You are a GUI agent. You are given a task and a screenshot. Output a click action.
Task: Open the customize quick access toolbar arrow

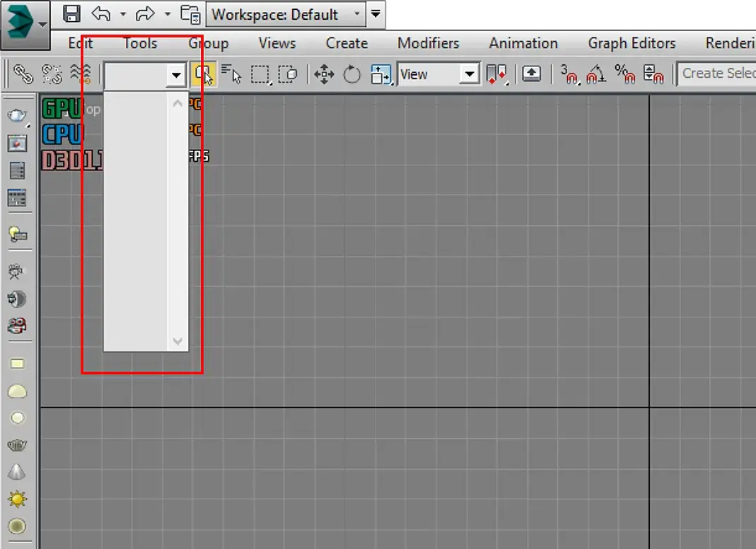pyautogui.click(x=376, y=14)
